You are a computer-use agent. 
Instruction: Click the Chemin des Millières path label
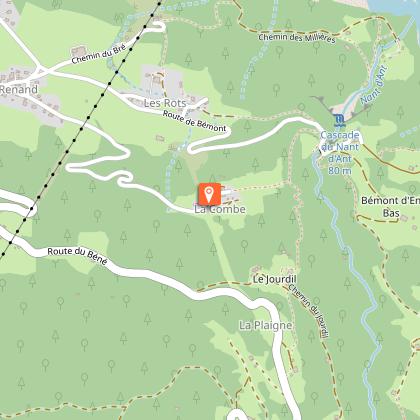point(297,38)
